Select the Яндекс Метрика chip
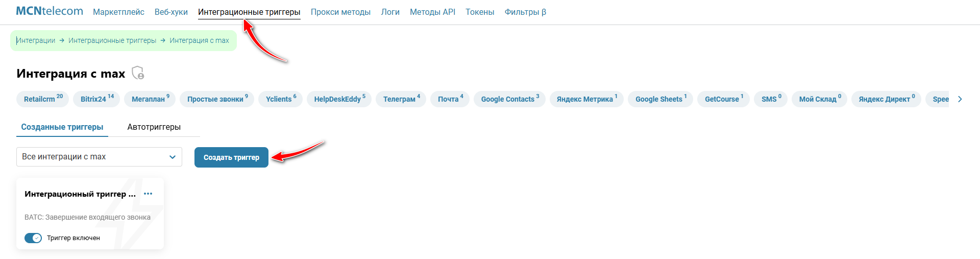The image size is (980, 259). pyautogui.click(x=586, y=99)
